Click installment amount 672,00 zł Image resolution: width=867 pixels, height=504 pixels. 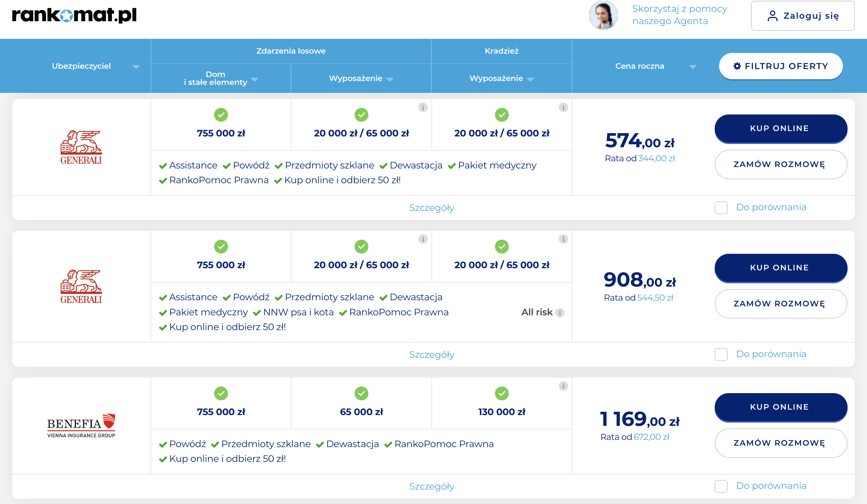pos(651,437)
